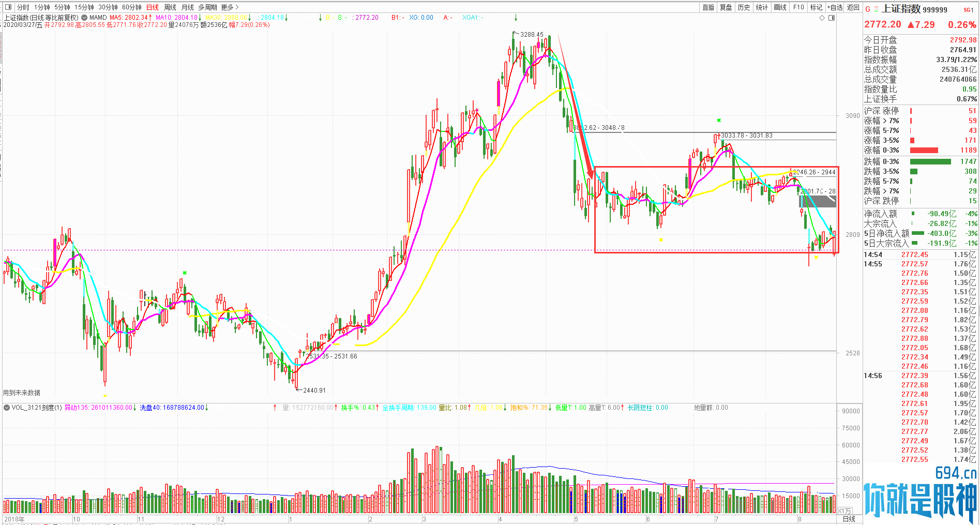Expand the VOL_3121 indicator dropdown arrow
The height and width of the screenshot is (525, 980).
pyautogui.click(x=7, y=408)
